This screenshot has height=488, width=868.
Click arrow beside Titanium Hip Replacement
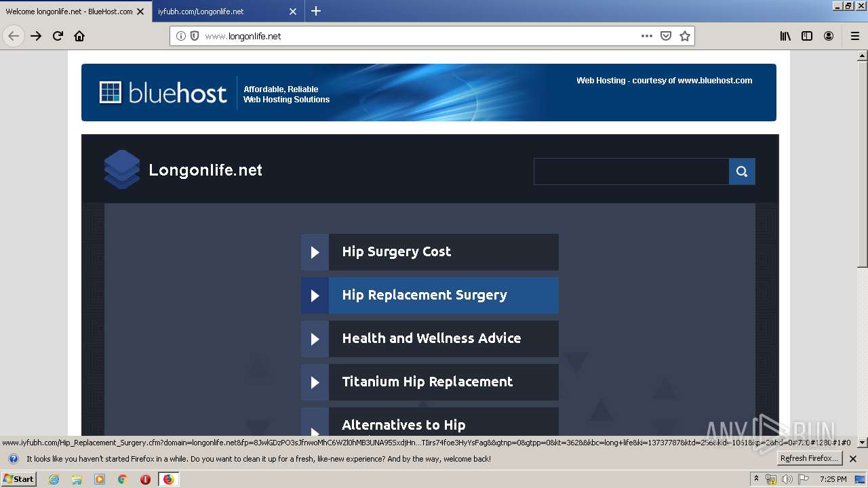point(315,382)
